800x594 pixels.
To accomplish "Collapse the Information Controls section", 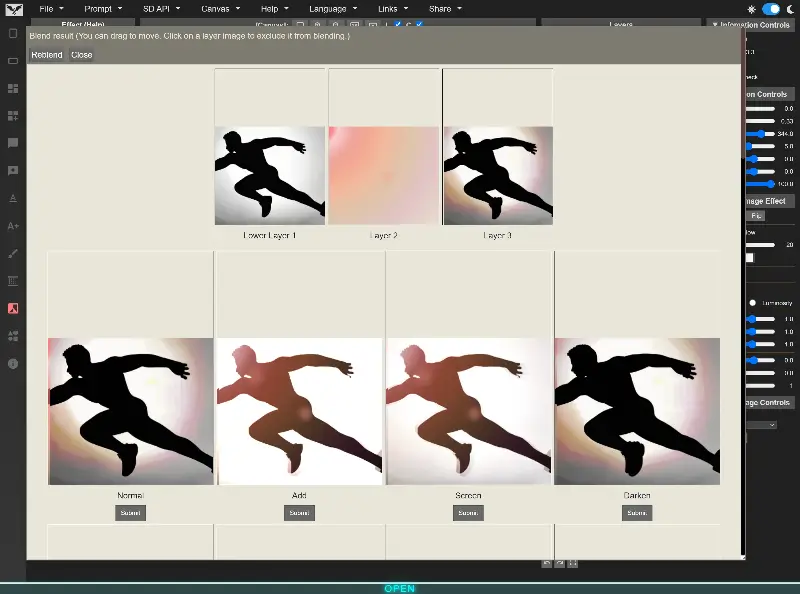I will [x=750, y=25].
